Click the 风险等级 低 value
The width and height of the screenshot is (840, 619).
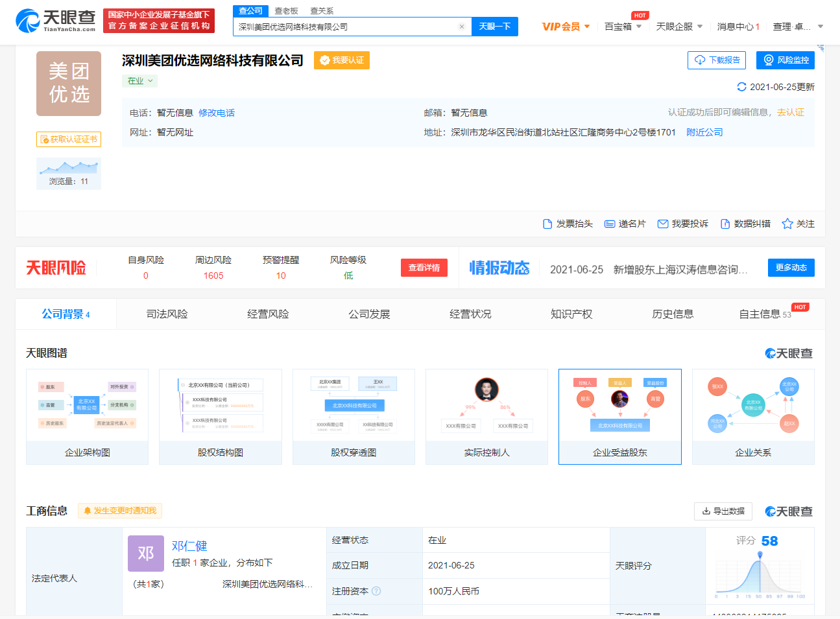tap(348, 275)
